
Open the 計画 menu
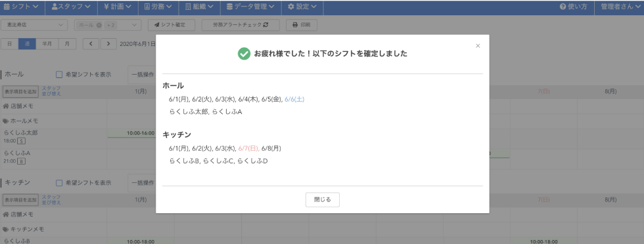coord(118,7)
